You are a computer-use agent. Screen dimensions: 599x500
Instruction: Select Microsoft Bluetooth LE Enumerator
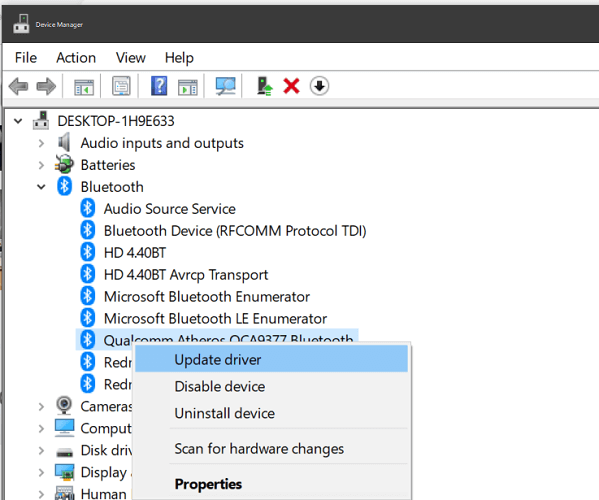215,319
